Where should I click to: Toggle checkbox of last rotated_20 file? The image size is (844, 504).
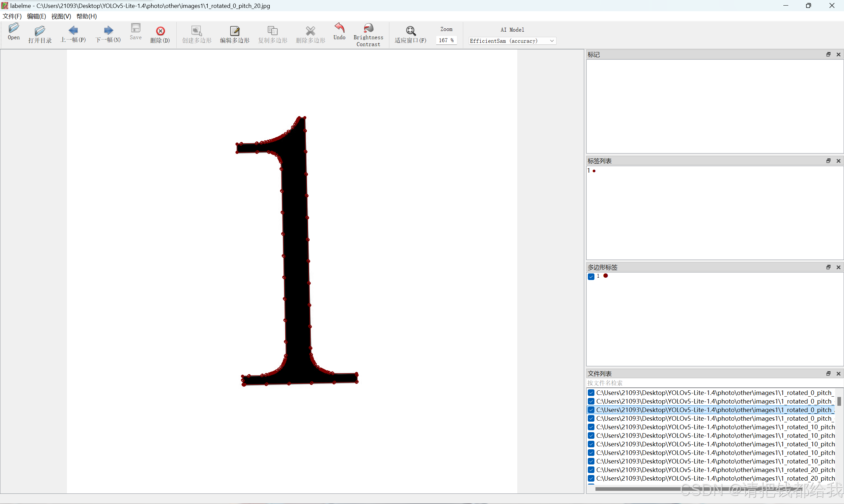[x=591, y=479]
